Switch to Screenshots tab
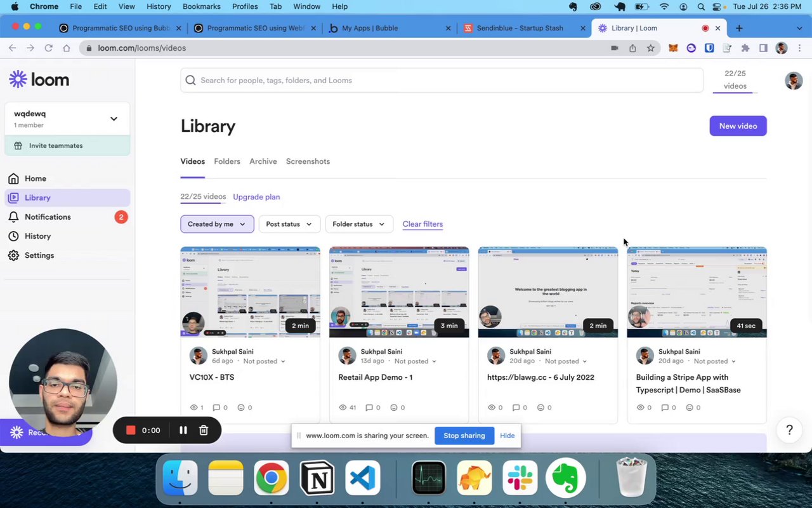Viewport: 812px width, 508px height. [x=308, y=161]
